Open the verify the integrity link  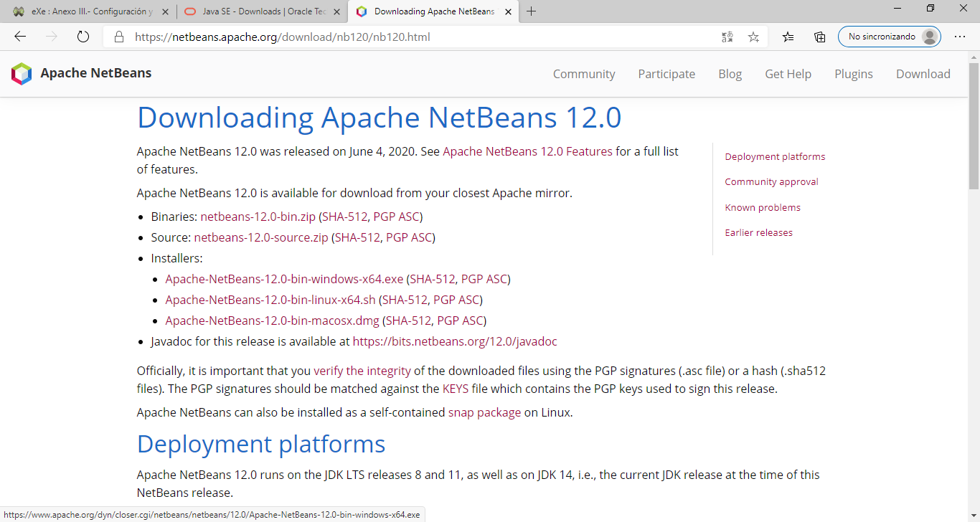click(x=362, y=371)
